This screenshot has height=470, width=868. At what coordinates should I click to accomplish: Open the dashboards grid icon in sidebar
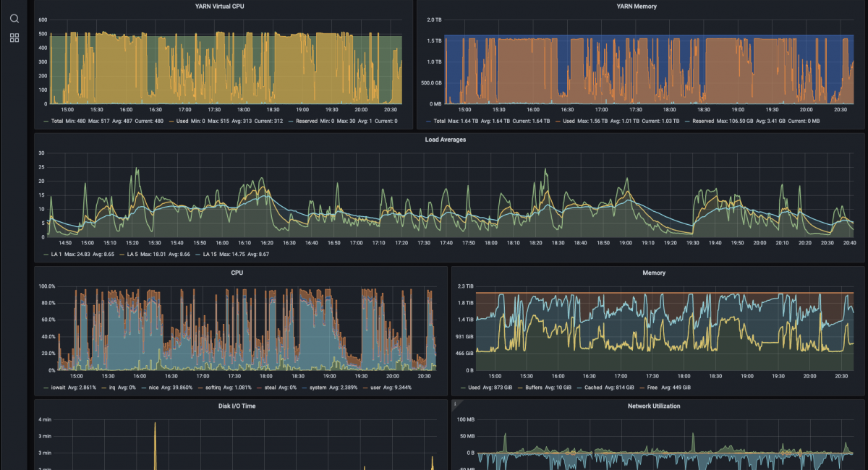click(x=14, y=38)
